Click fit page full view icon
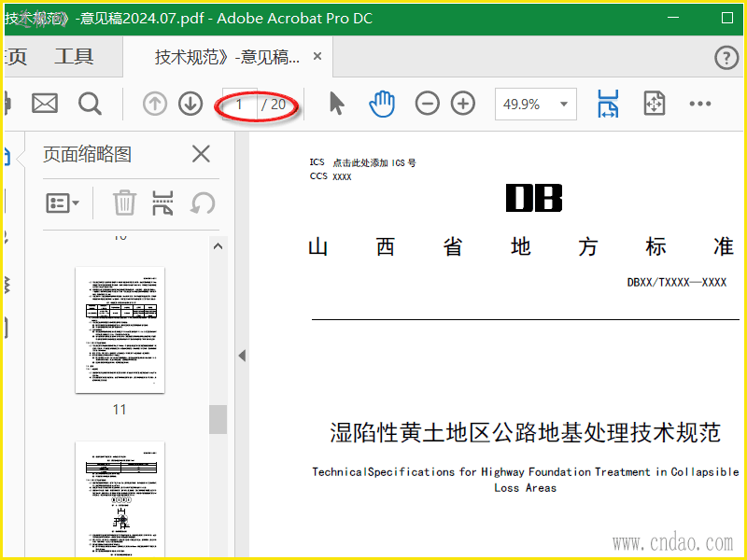 [655, 104]
